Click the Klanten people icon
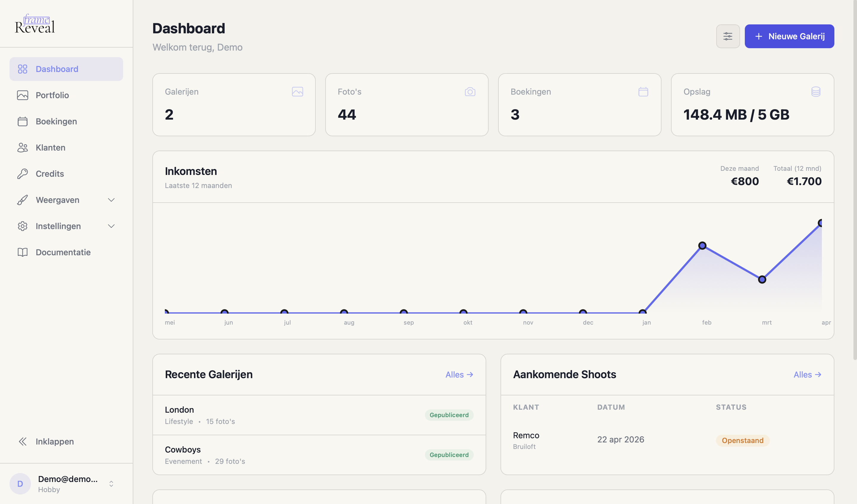The height and width of the screenshot is (504, 857). coord(22,148)
